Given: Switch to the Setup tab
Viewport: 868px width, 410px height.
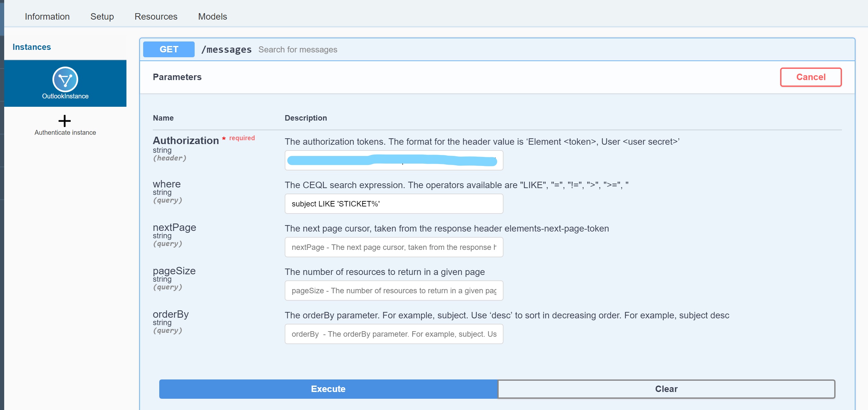Looking at the screenshot, I should [x=102, y=16].
